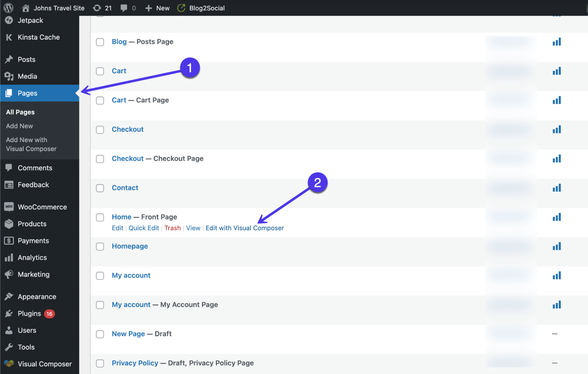
Task: Click the Analytics icon in sidebar
Action: (x=9, y=257)
